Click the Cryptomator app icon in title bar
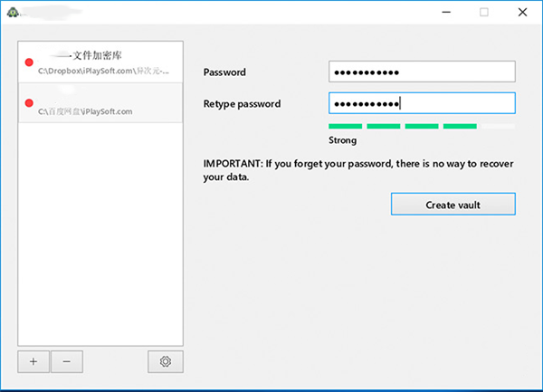 (13, 13)
